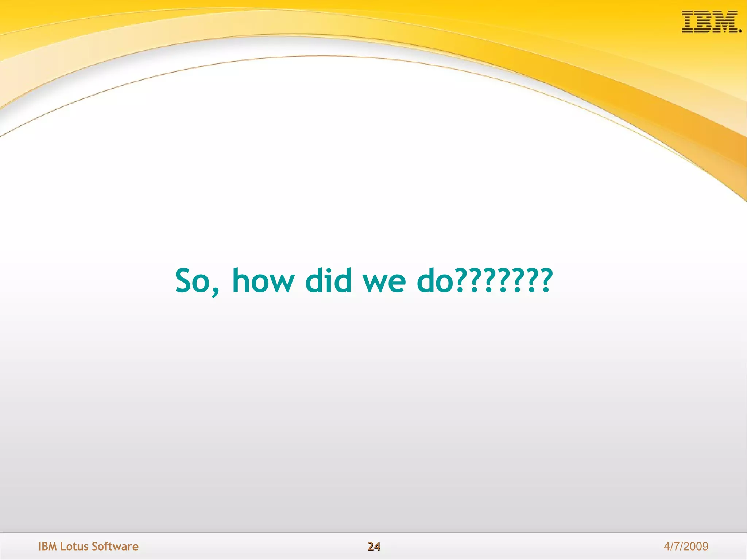Click the slide number 24
The height and width of the screenshot is (560, 747).
(374, 547)
